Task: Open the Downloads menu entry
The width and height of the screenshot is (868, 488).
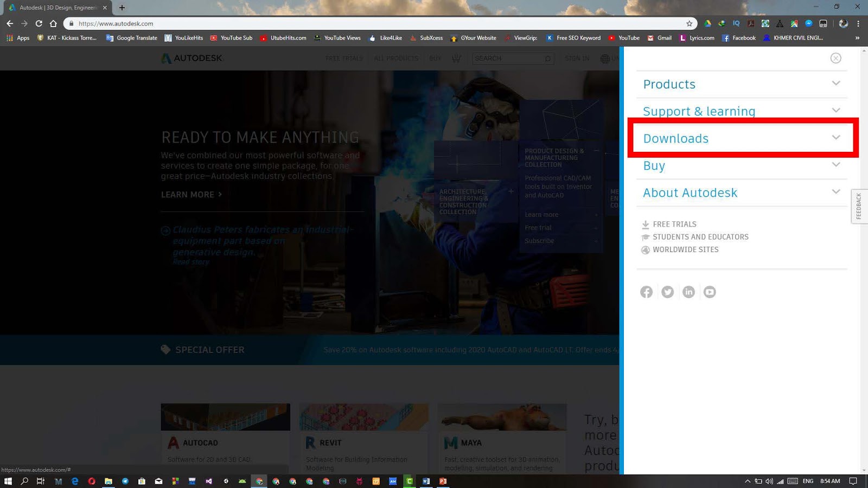Action: click(x=675, y=138)
